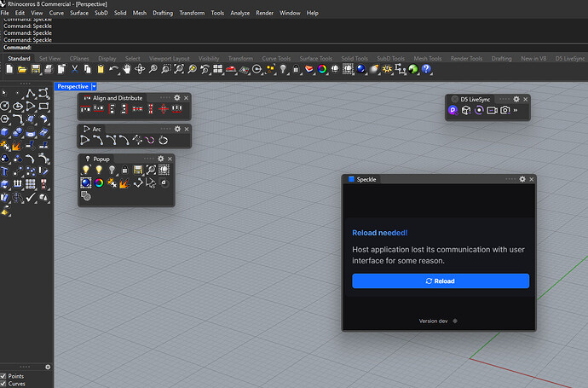This screenshot has height=388, width=588.
Task: Close the Align and Distribute panel
Action: point(186,98)
